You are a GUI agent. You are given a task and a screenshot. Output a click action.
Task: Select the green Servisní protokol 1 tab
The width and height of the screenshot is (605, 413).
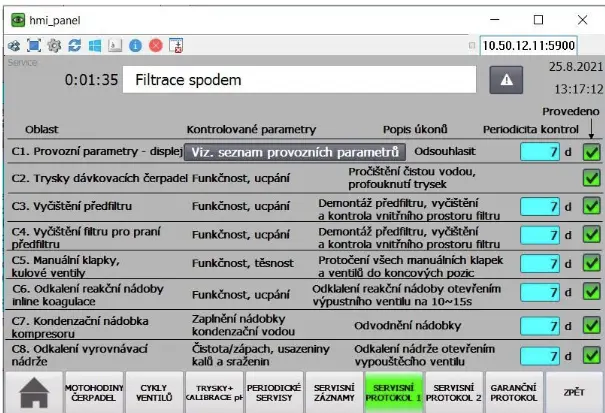point(394,392)
